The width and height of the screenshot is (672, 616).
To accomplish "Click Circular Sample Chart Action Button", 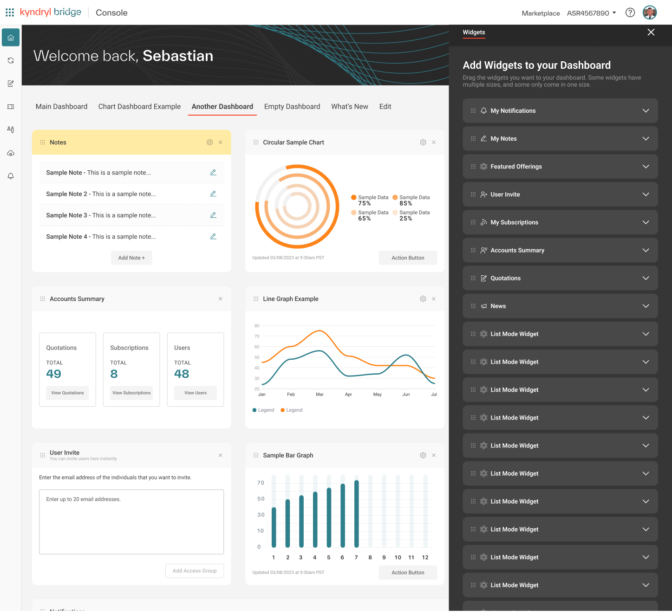I will (x=408, y=258).
